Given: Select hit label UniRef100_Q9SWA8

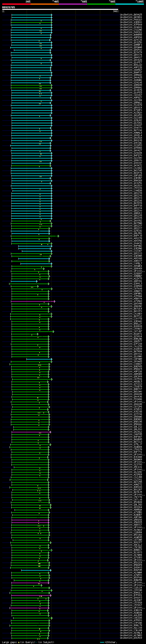Looking at the screenshot, I should [131, 47].
